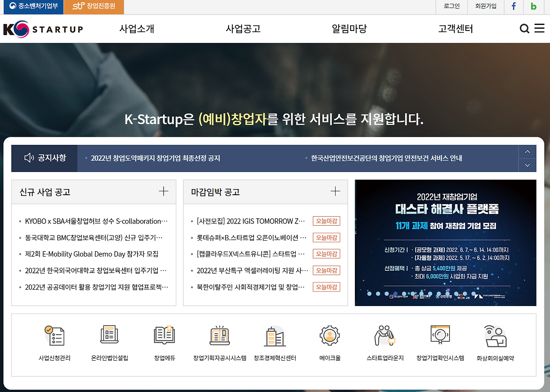550x392 pixels.
Task: Open the hamburger menu icon
Action: (539, 28)
